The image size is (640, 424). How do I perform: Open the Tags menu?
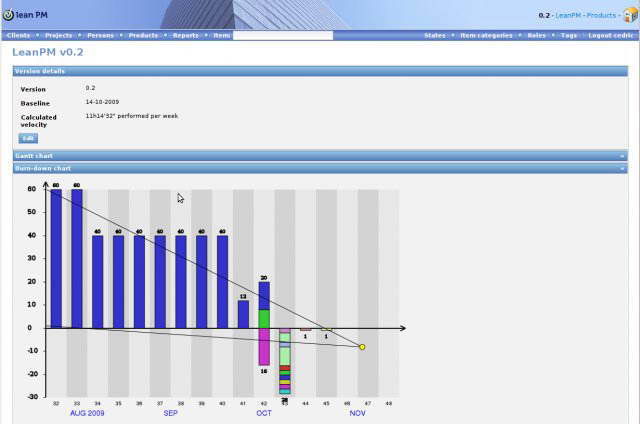point(569,36)
